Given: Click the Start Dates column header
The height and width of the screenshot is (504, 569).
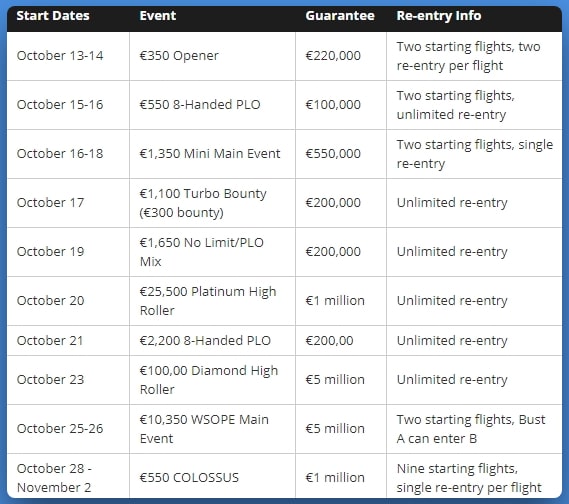Looking at the screenshot, I should (53, 16).
